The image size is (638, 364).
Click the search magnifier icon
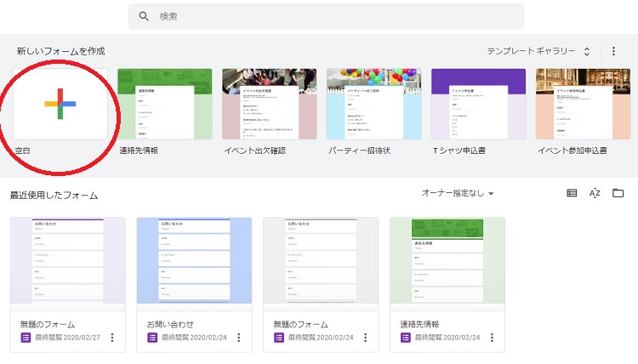point(144,16)
